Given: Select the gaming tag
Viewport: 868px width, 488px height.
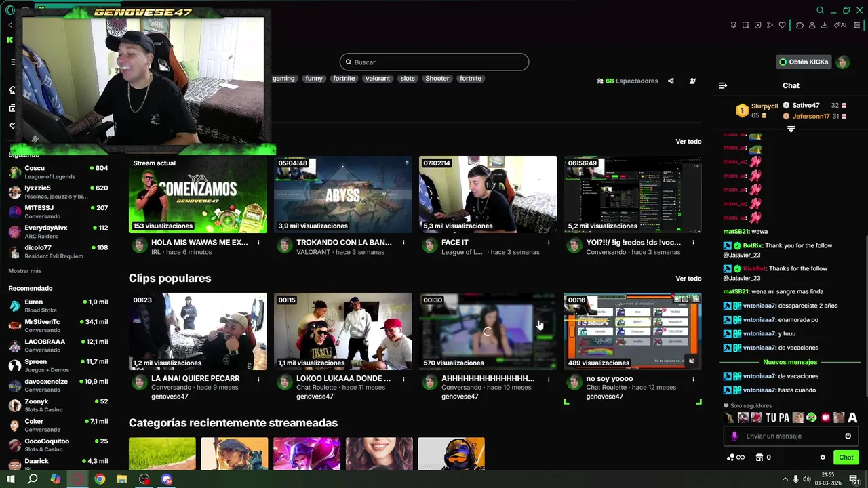Looking at the screenshot, I should (283, 78).
